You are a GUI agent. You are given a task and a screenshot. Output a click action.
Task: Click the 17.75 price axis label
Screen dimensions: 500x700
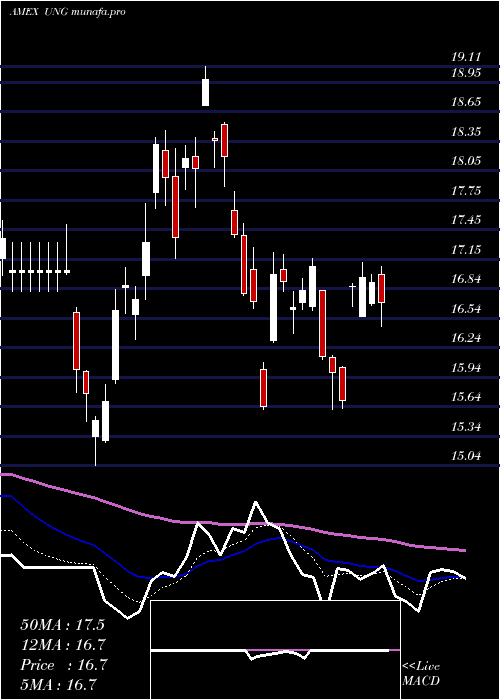(466, 191)
